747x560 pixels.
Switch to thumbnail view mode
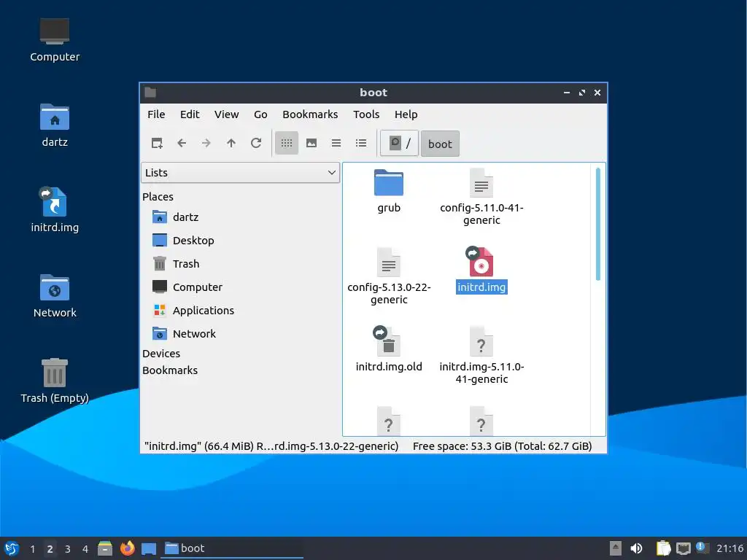click(x=311, y=143)
